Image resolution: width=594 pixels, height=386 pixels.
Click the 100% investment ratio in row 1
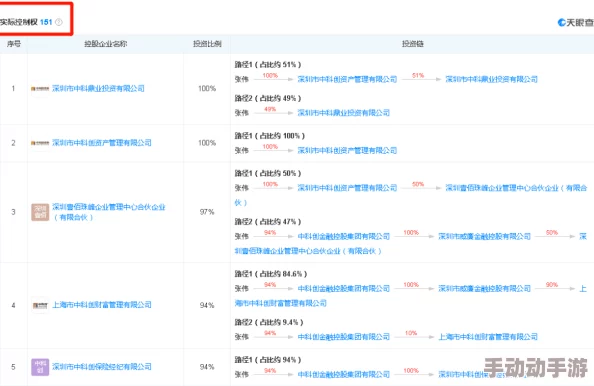coord(207,88)
